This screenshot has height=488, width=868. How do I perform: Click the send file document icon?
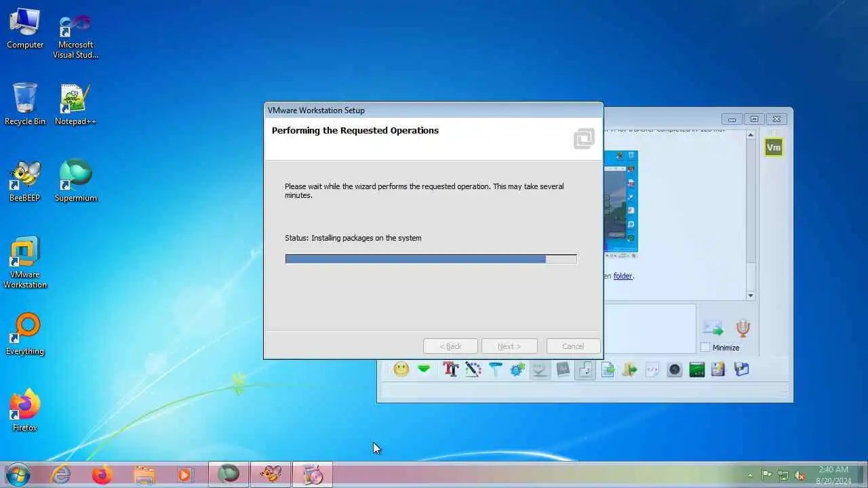point(608,369)
